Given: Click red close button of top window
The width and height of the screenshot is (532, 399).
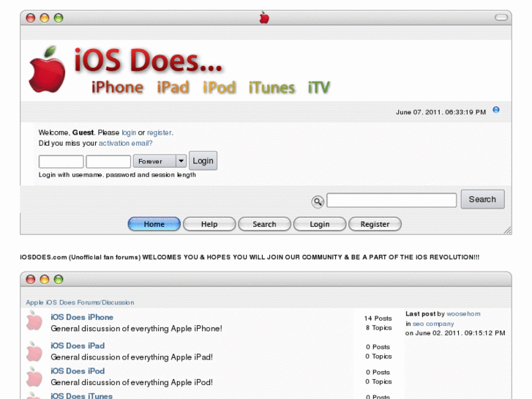Looking at the screenshot, I should tap(31, 18).
